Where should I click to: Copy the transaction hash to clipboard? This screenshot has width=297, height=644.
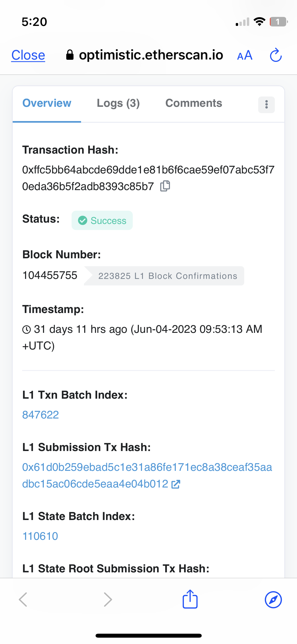(165, 186)
